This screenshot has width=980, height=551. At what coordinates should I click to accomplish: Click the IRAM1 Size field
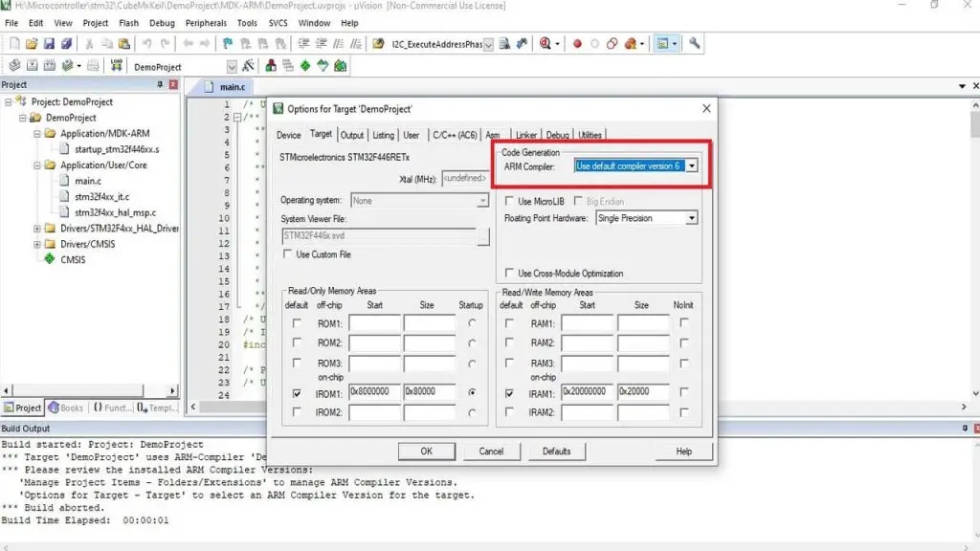643,391
